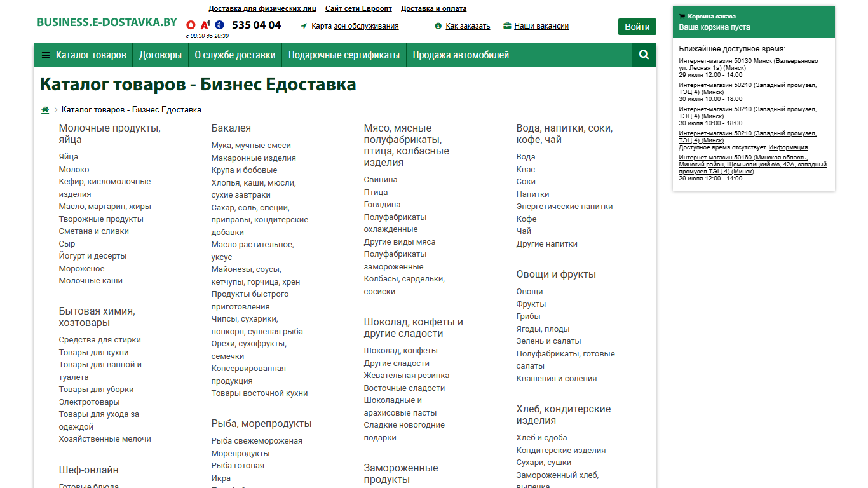Image resolution: width=868 pixels, height=488 pixels.
Task: Open Интернет-магазин 50130 Минск Вальерьяново link
Action: click(x=749, y=64)
